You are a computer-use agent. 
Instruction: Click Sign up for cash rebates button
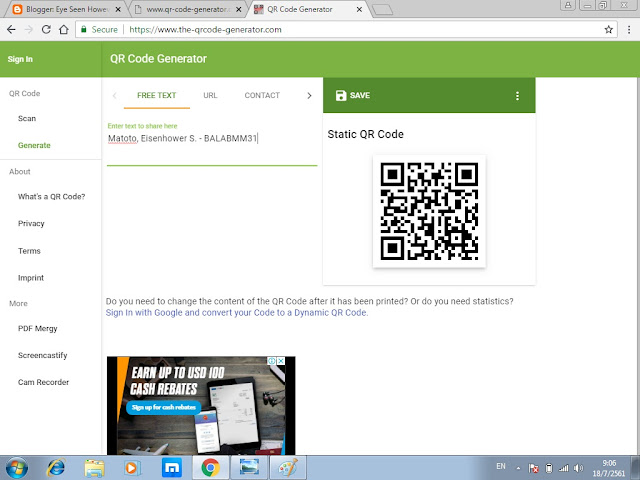tap(164, 407)
